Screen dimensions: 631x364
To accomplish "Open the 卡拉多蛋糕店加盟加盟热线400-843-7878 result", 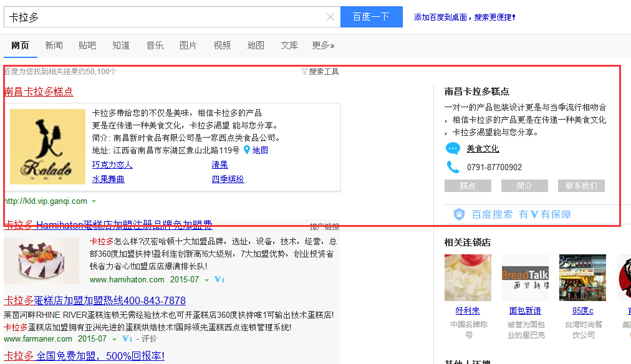I will click(x=95, y=300).
